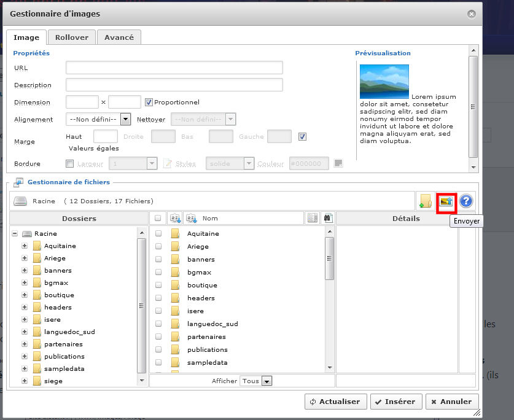
Task: Toggle the details view list icon
Action: [313, 219]
